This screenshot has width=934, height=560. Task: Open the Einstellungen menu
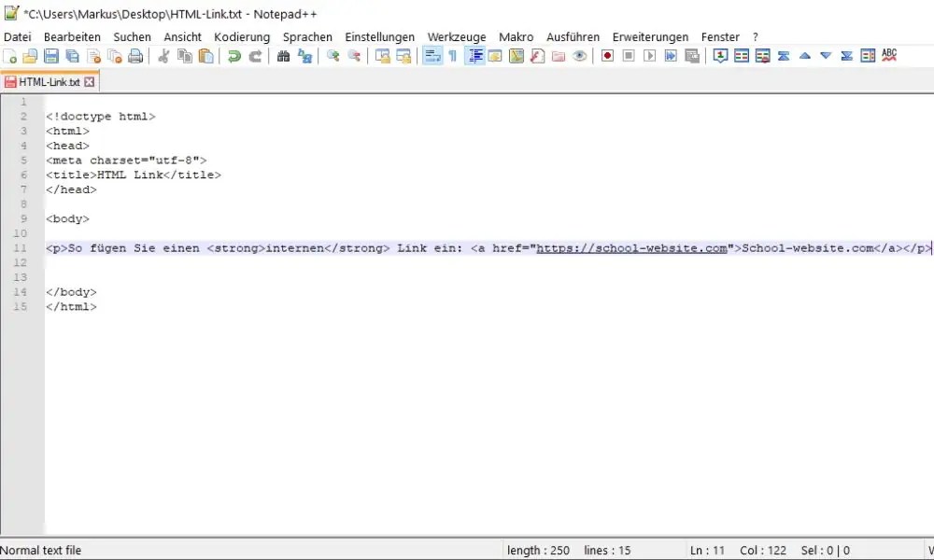[379, 37]
